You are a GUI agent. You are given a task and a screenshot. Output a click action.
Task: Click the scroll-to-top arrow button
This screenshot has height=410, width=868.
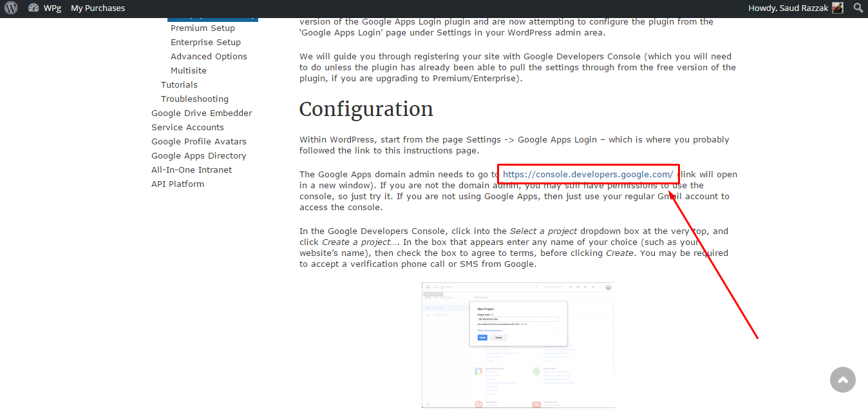(843, 380)
